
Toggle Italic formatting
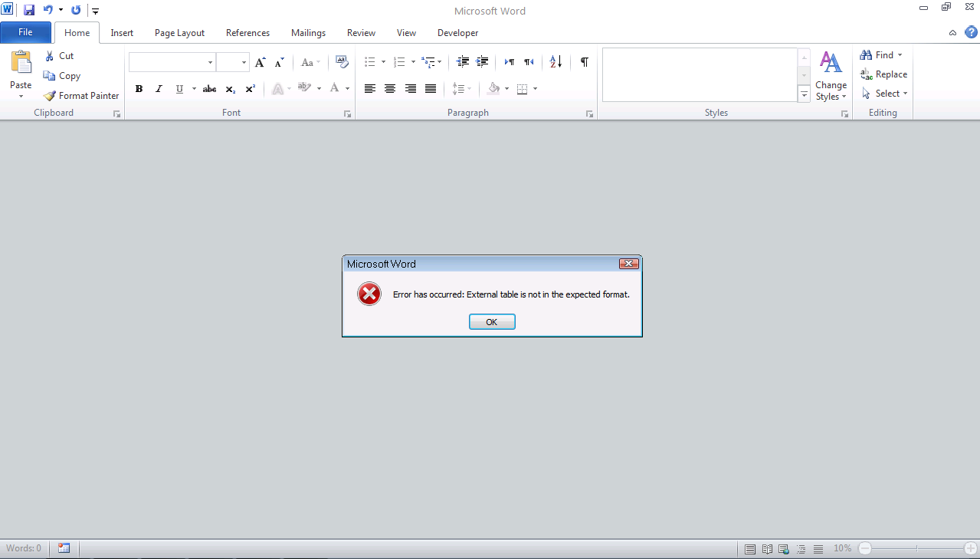[x=159, y=89]
